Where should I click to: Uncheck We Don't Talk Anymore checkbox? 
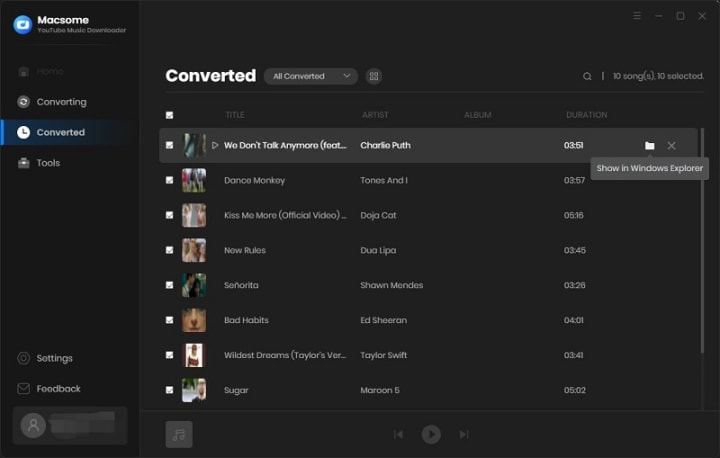coord(169,145)
